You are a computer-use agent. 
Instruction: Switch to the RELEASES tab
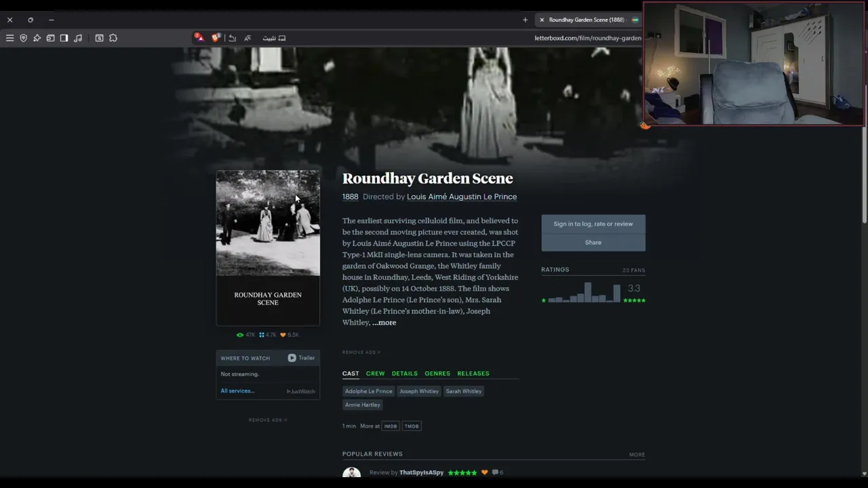(473, 373)
